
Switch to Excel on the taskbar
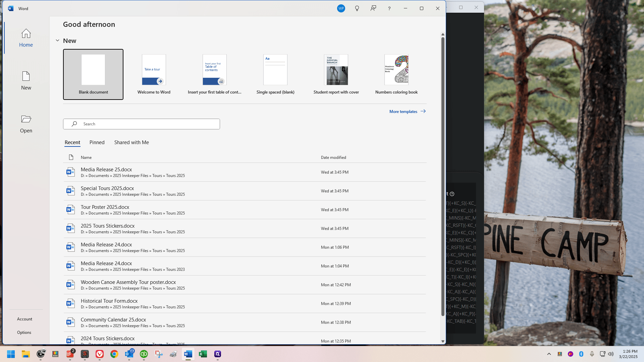click(x=203, y=354)
